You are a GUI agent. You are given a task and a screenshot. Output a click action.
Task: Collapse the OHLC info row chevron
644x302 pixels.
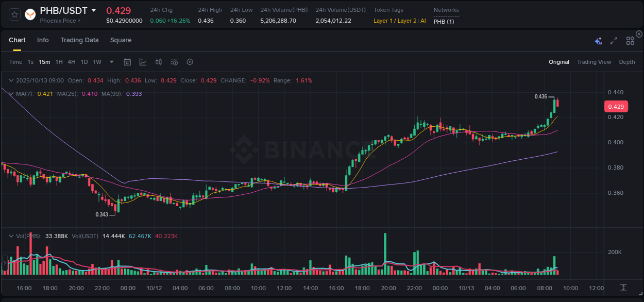[11, 80]
